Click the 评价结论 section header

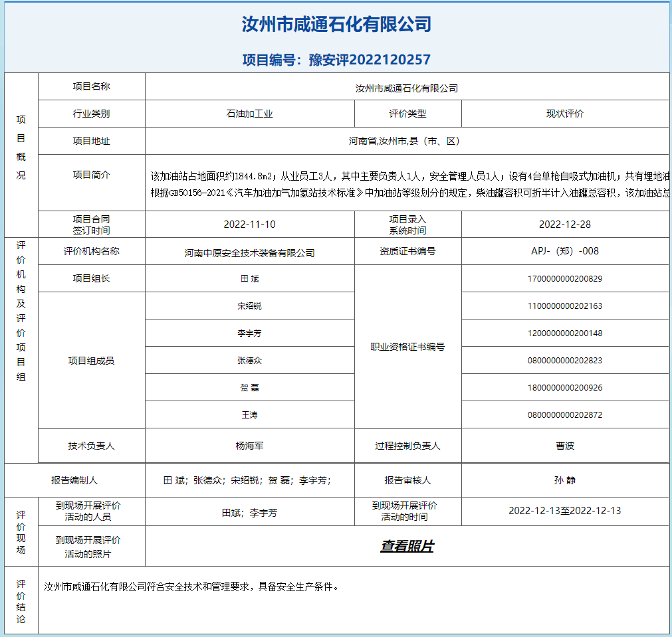point(21,601)
